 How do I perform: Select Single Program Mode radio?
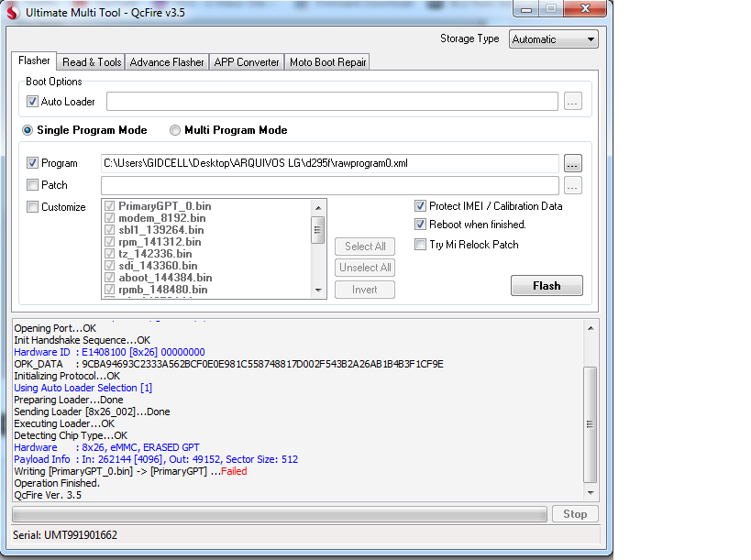tap(28, 130)
